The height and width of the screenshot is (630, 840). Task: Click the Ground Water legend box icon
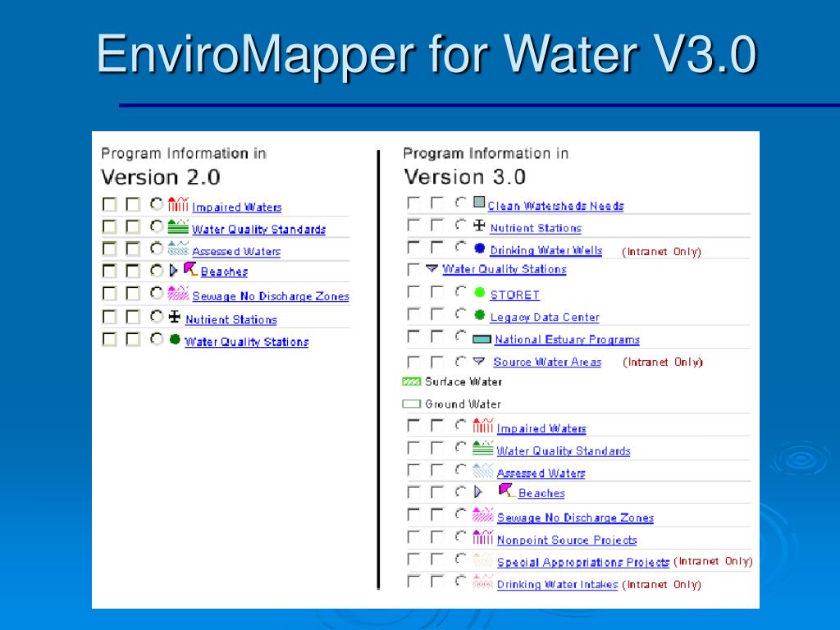pyautogui.click(x=412, y=404)
